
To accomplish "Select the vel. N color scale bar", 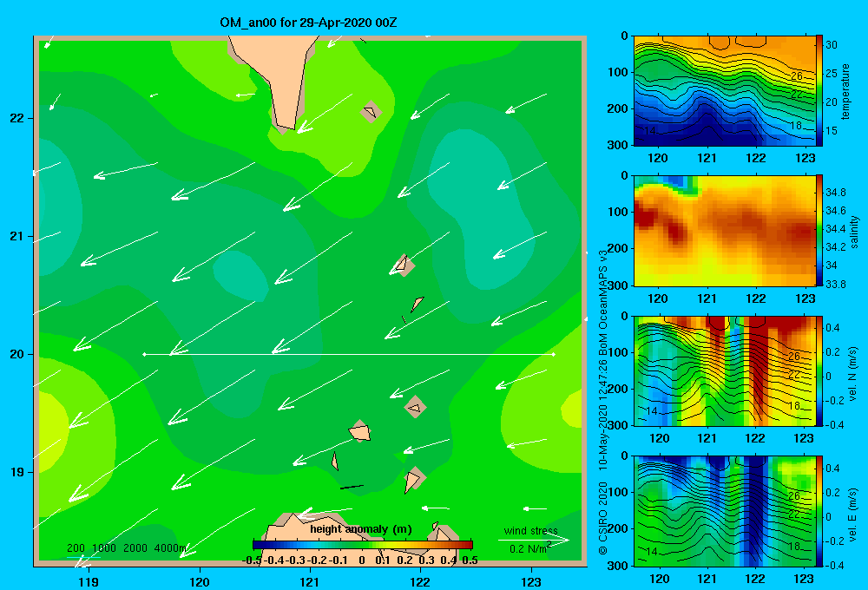I will (x=819, y=370).
